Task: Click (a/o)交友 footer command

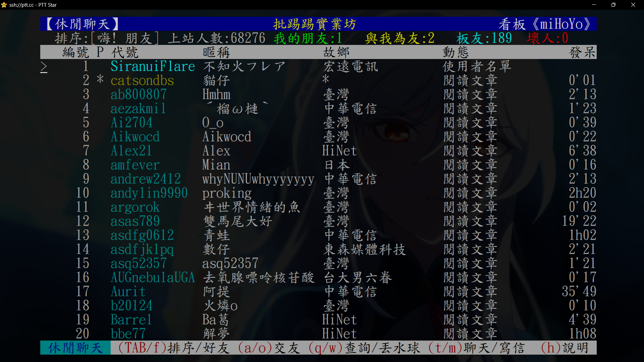Action: pos(269,348)
